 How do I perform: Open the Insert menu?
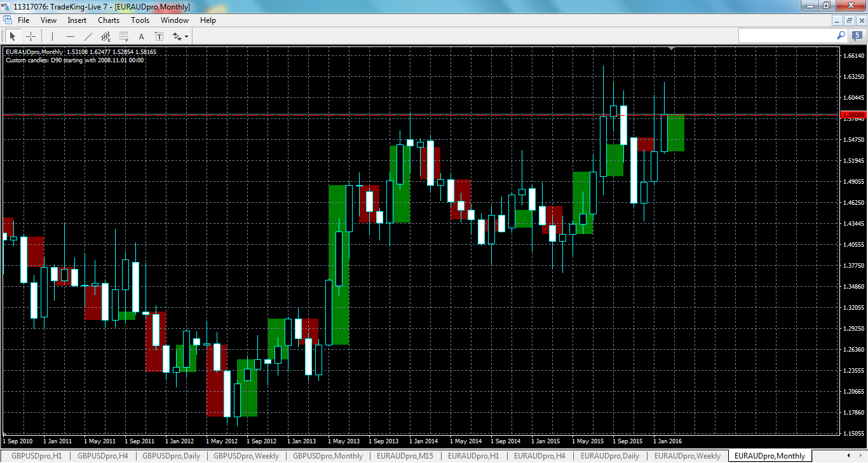77,20
